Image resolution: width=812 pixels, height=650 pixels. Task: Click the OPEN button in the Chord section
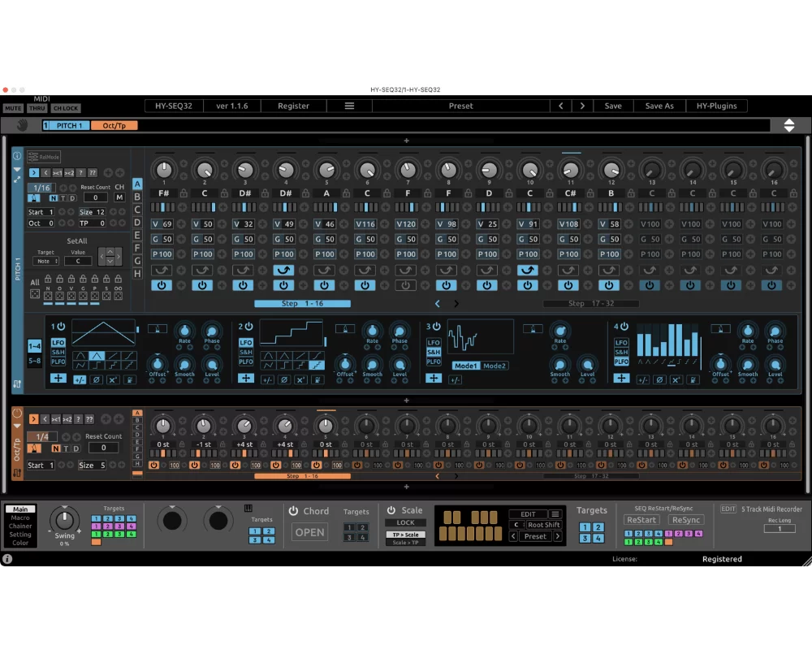click(x=309, y=532)
